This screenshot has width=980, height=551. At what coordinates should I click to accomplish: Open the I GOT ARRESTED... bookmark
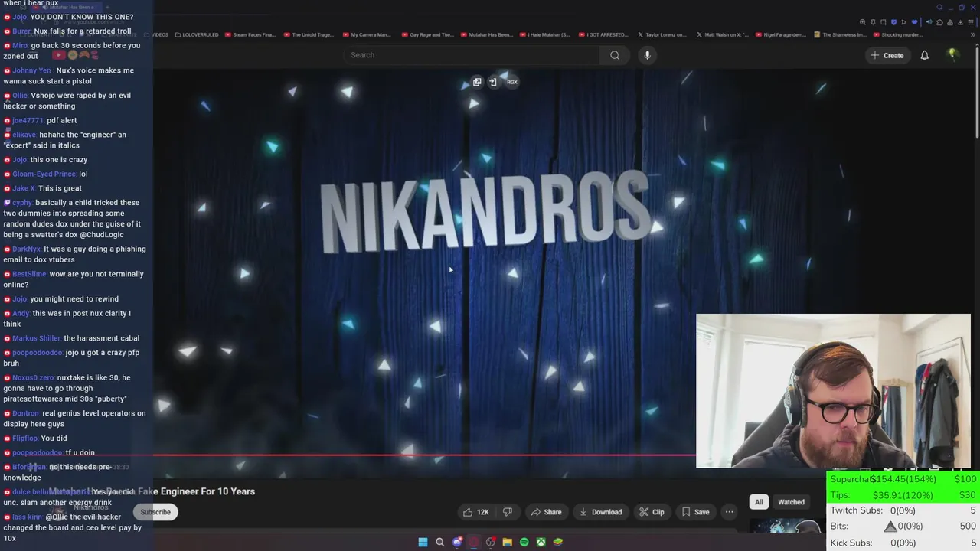click(x=603, y=35)
